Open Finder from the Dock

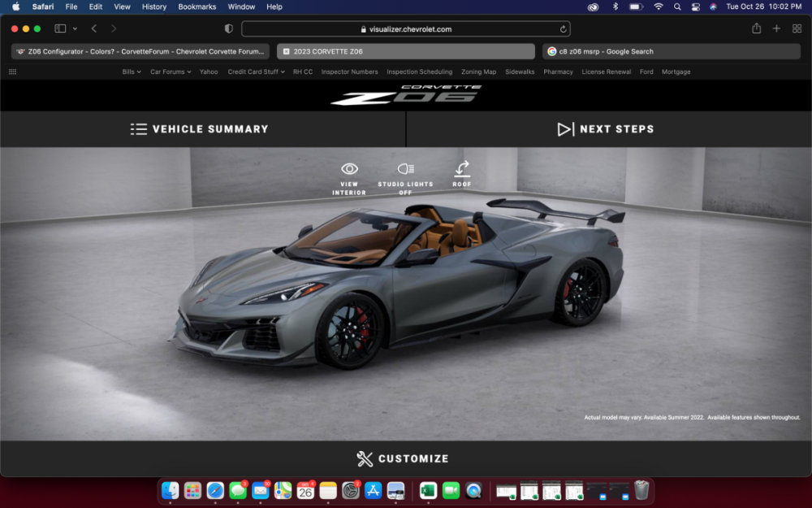[x=170, y=490]
